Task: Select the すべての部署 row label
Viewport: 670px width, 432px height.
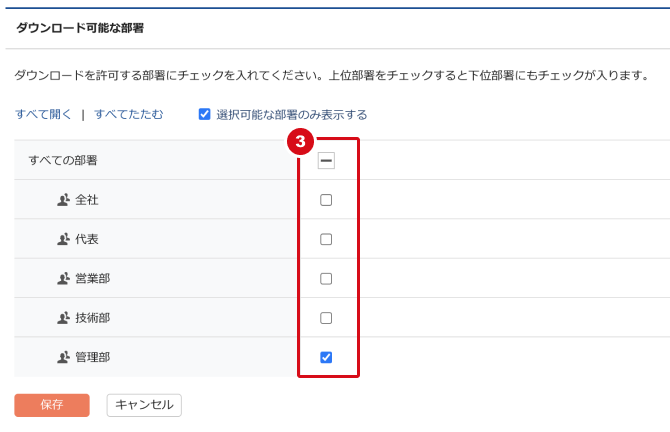Action: tap(63, 160)
